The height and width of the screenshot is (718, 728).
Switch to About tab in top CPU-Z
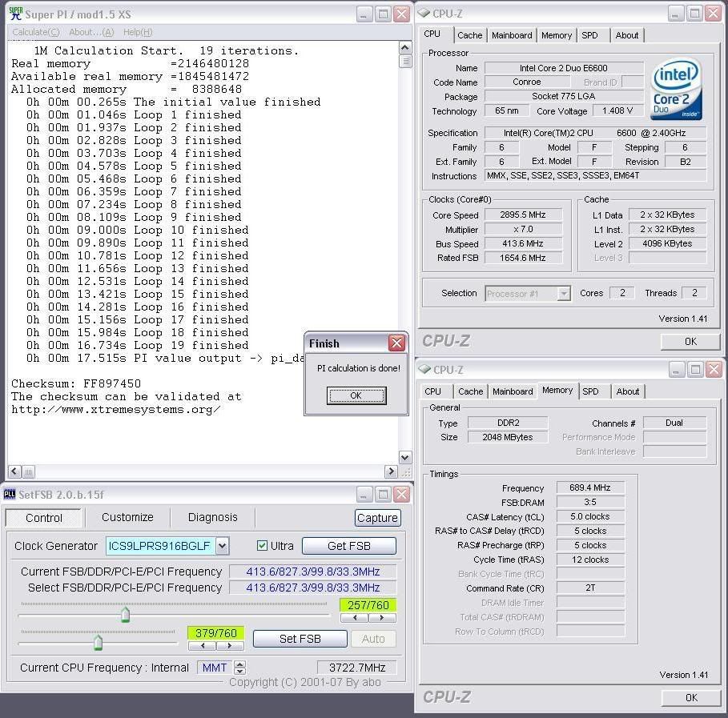627,35
